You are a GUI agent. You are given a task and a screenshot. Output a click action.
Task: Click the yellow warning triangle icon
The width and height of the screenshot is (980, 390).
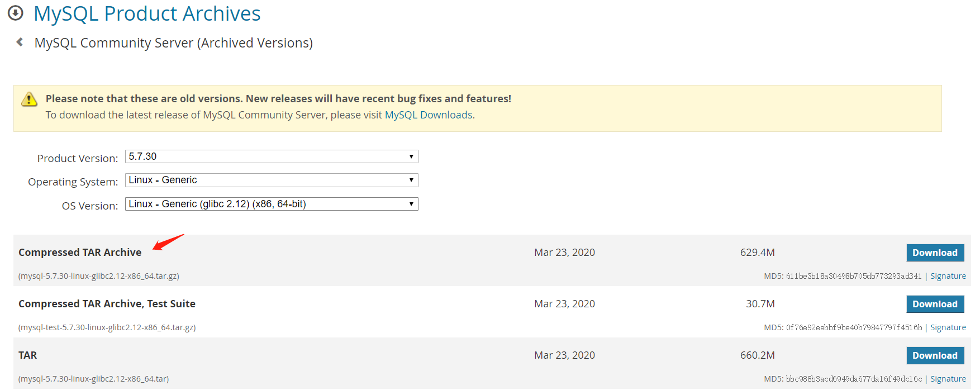tap(29, 99)
